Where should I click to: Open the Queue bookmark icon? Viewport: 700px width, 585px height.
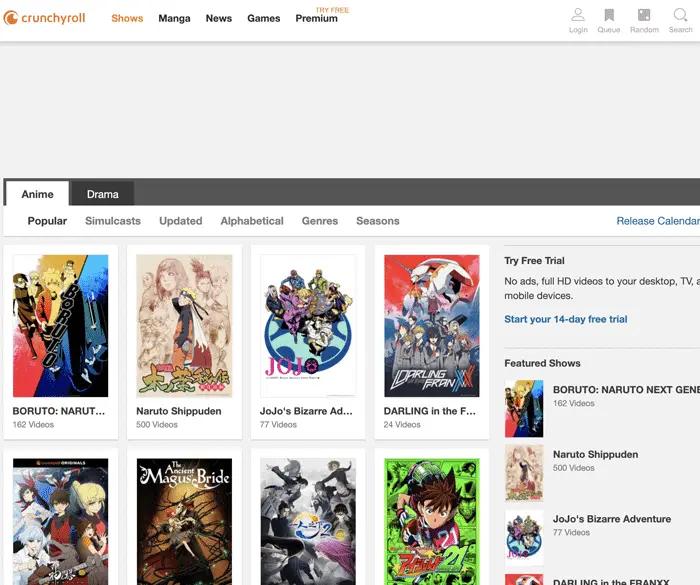pyautogui.click(x=609, y=21)
